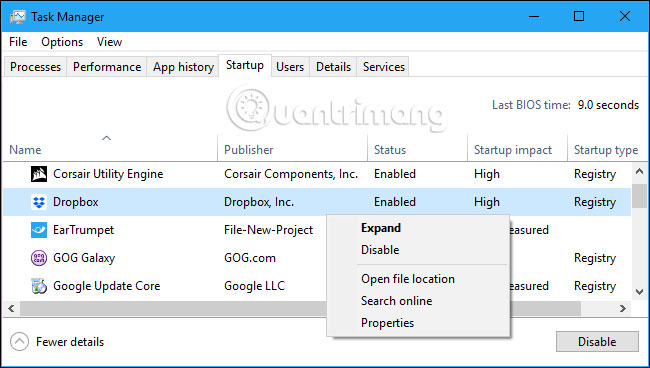Click the Dropbox logo icon
650x368 pixels.
(39, 202)
